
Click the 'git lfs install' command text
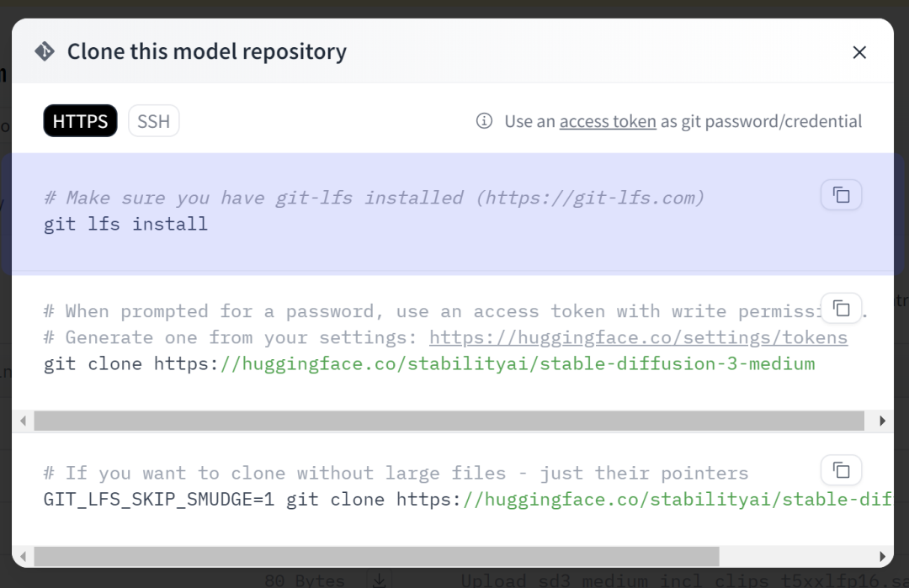click(125, 225)
